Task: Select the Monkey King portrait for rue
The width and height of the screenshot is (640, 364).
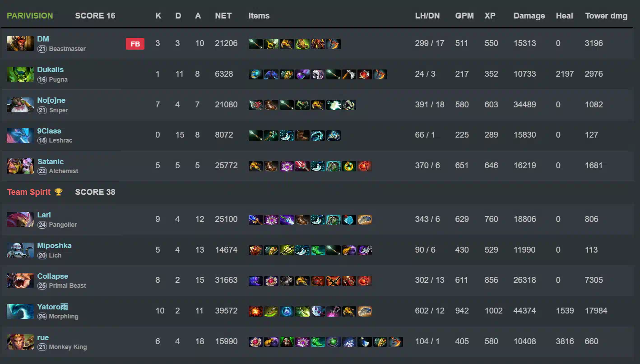Action: point(20,341)
